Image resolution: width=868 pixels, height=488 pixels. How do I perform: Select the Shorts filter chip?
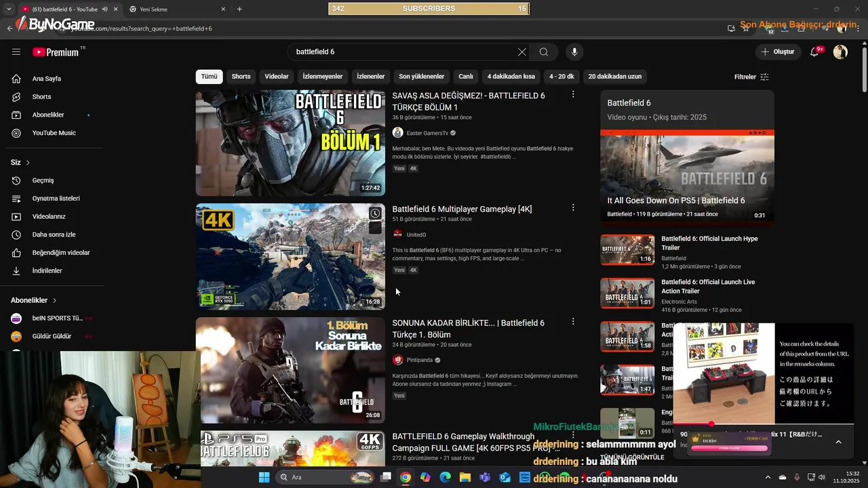point(241,77)
